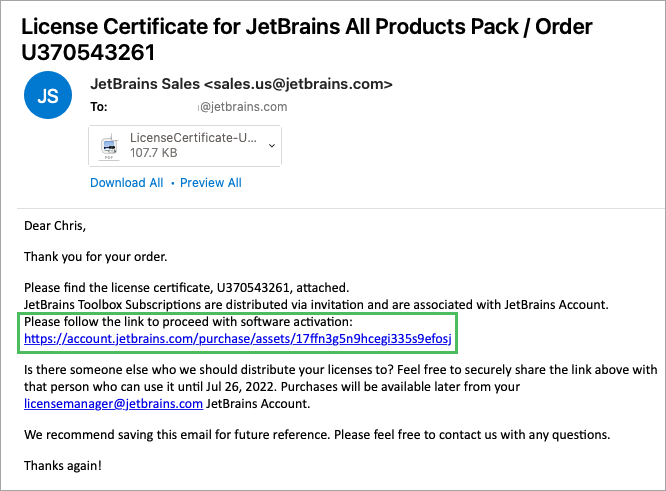Open the LicenseCertificate attachment file name
666x491 pixels.
pos(191,137)
